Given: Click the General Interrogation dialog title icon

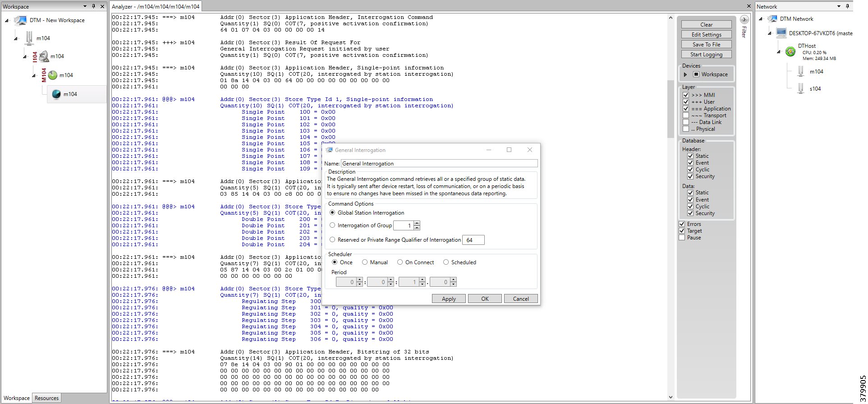Looking at the screenshot, I should [x=329, y=150].
